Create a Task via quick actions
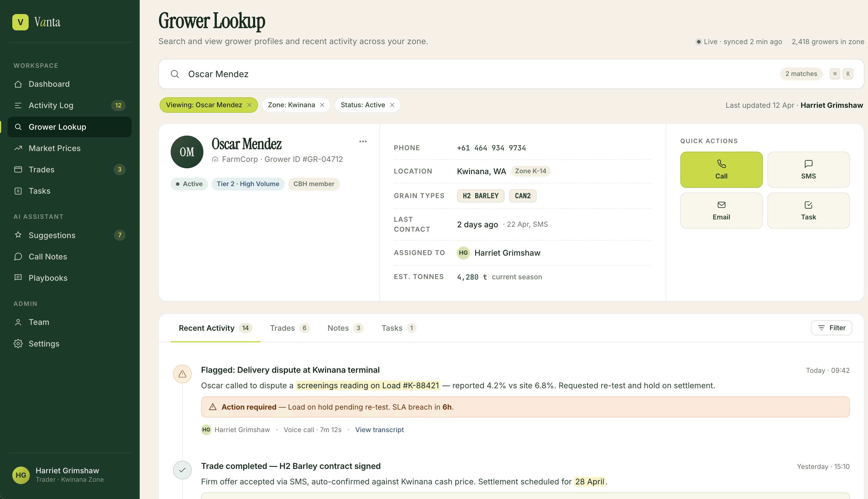The image size is (868, 499). (x=808, y=210)
